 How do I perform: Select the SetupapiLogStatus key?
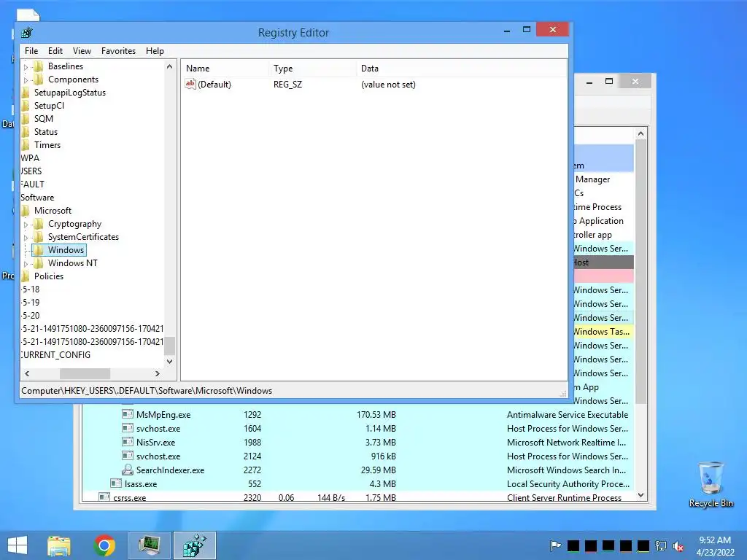[x=69, y=93]
